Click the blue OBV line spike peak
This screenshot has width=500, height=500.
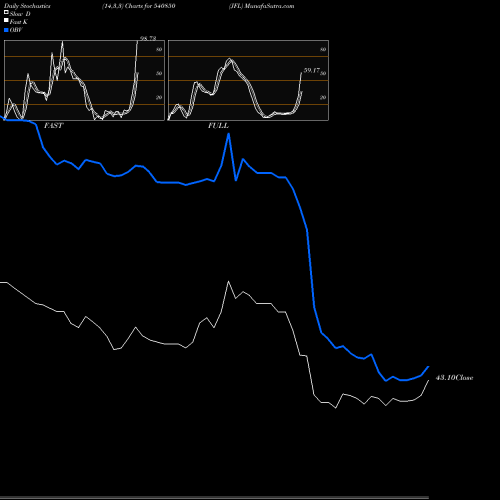click(x=229, y=134)
